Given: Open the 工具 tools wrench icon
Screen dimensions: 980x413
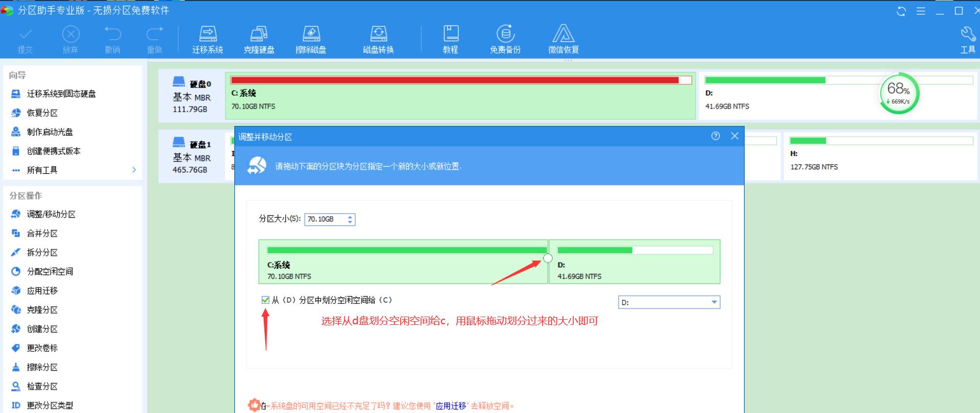Looking at the screenshot, I should 968,40.
